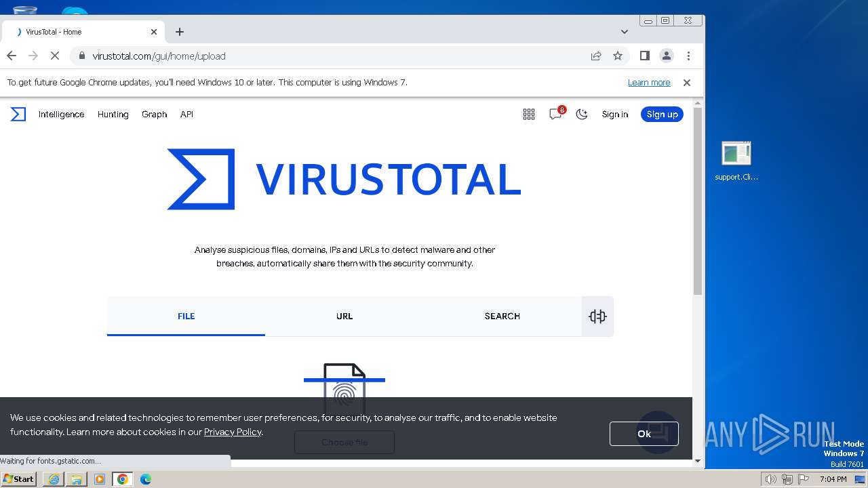
Task: Open a new tab with plus button
Action: [x=180, y=32]
